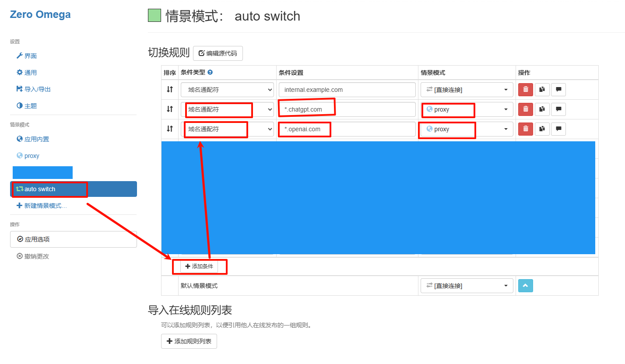
Task: Click the green profile color square
Action: tap(154, 16)
